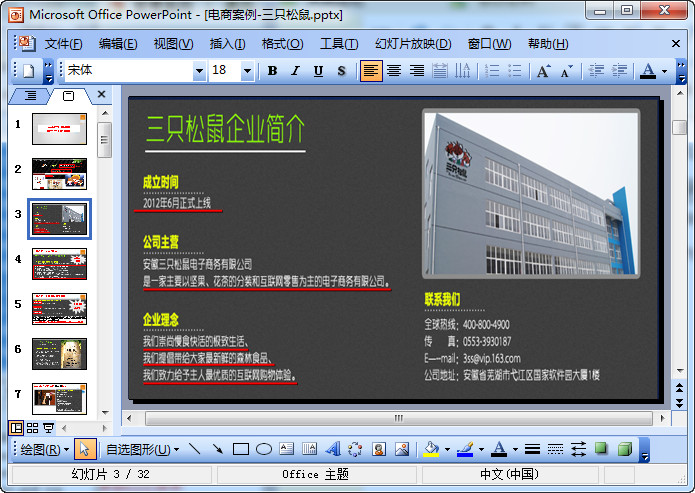Expand formatting toolbar options at right end

point(681,72)
